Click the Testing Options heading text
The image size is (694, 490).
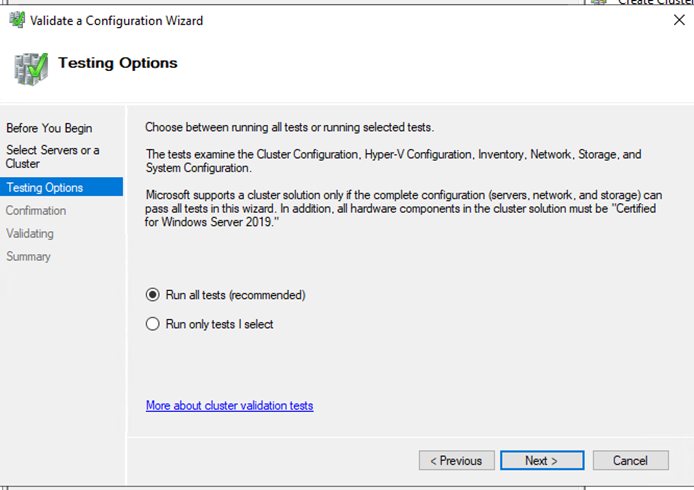pos(117,63)
